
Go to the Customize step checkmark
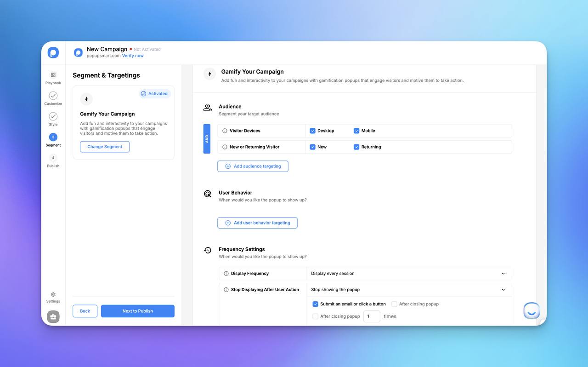pos(53,96)
